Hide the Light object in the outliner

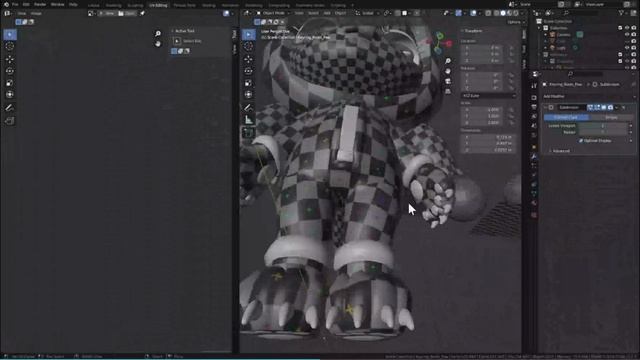point(627,48)
